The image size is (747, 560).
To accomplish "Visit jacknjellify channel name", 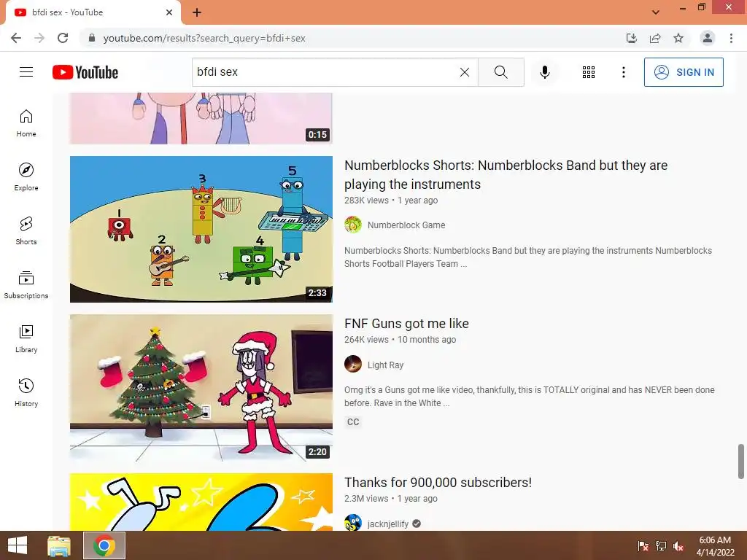I will (388, 524).
